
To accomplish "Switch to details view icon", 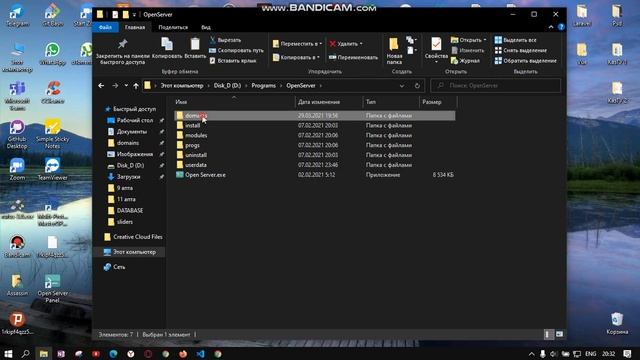I will pos(548,334).
